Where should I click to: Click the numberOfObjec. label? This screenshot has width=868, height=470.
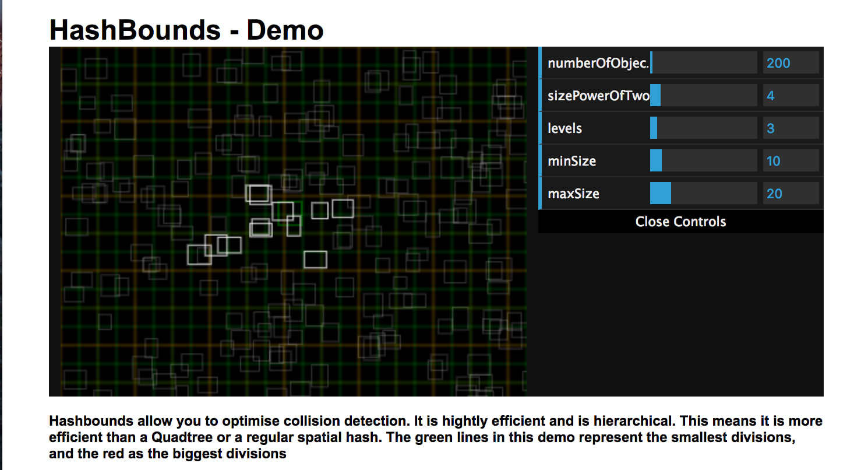pyautogui.click(x=598, y=63)
